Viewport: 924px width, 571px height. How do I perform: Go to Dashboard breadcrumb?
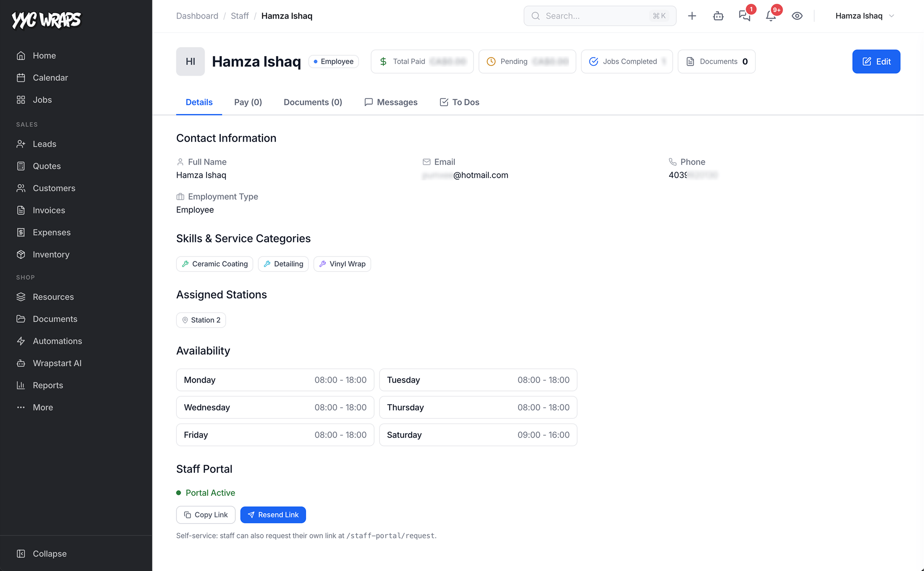point(197,16)
